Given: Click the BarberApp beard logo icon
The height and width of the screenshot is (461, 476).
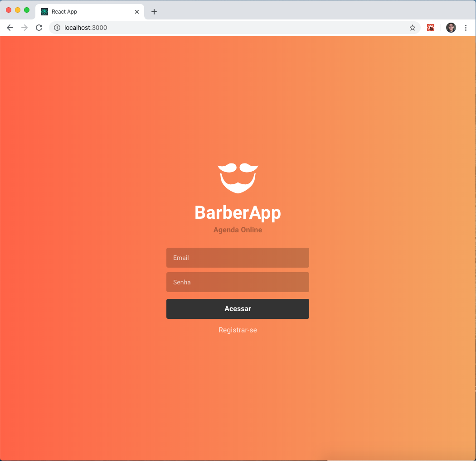Looking at the screenshot, I should (x=238, y=177).
